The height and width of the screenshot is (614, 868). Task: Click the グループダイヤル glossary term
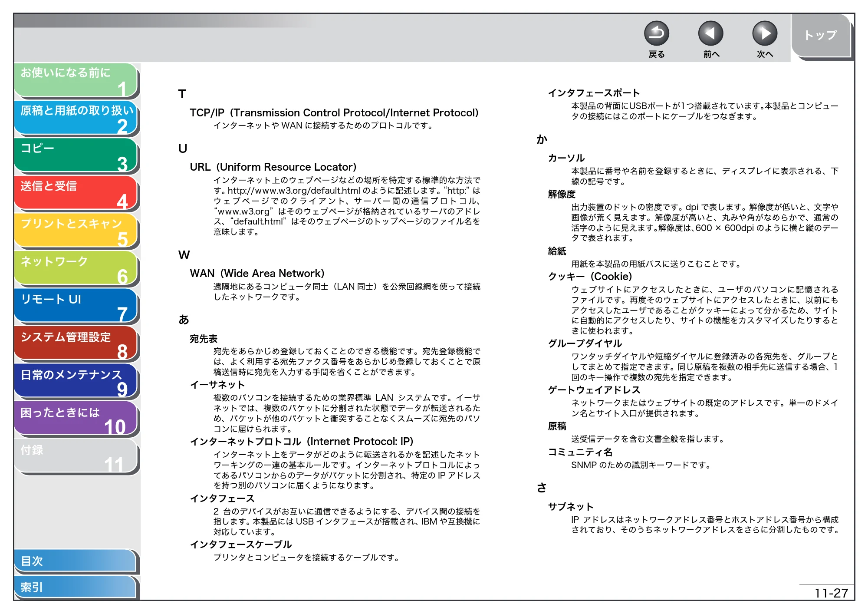coord(585,343)
